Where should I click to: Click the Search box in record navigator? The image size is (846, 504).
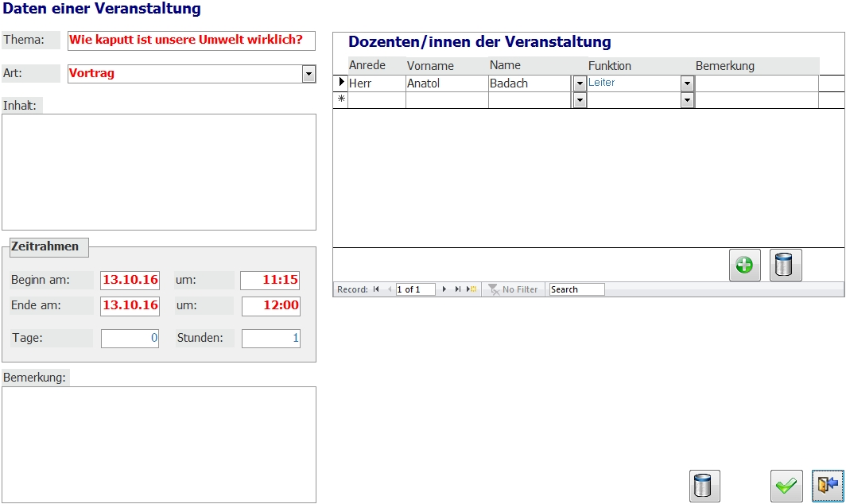[x=576, y=290]
